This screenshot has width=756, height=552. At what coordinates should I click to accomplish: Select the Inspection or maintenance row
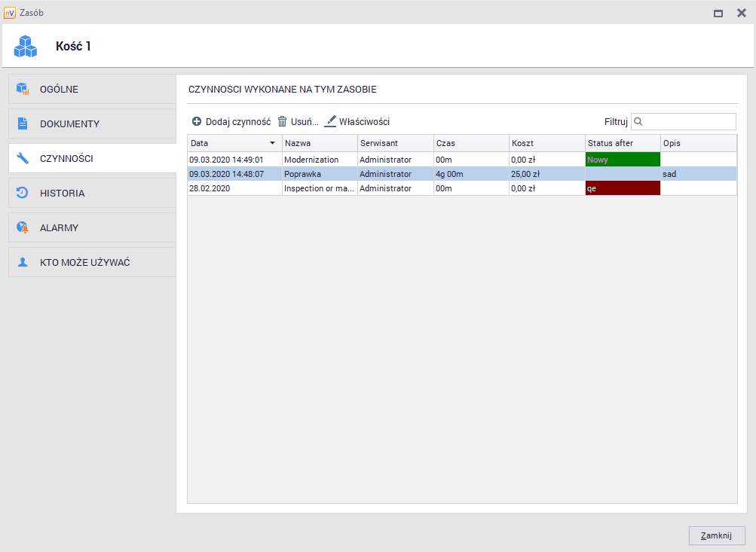click(319, 188)
